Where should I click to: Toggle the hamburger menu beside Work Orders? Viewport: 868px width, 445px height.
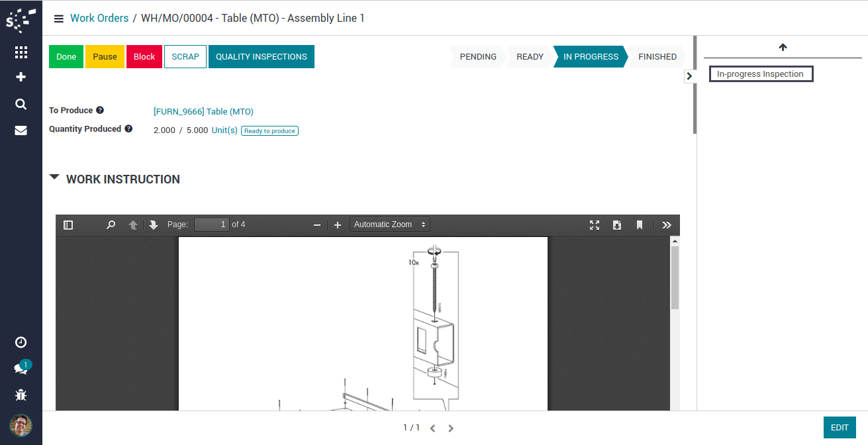point(59,19)
